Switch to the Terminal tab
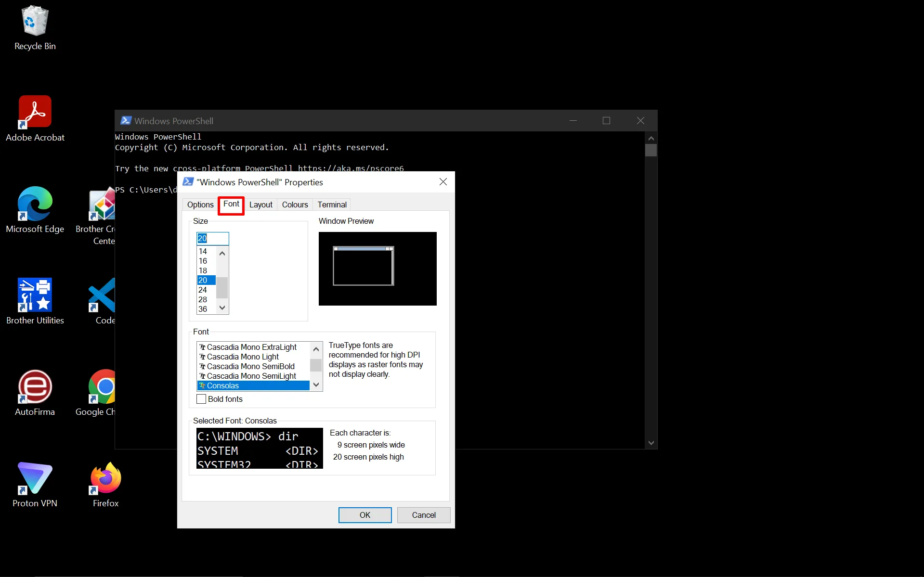This screenshot has height=577, width=924. [332, 205]
